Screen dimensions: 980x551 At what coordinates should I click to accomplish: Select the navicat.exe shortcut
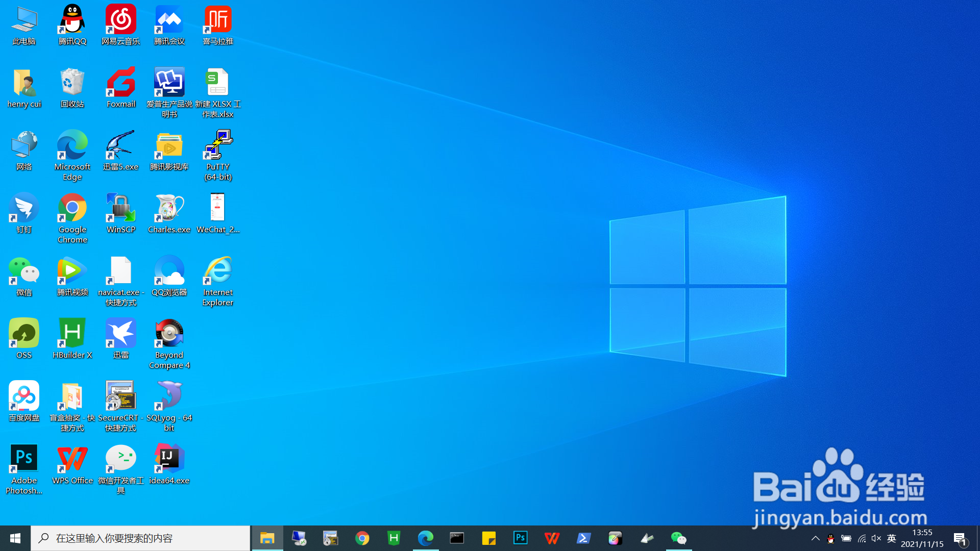coord(121,281)
